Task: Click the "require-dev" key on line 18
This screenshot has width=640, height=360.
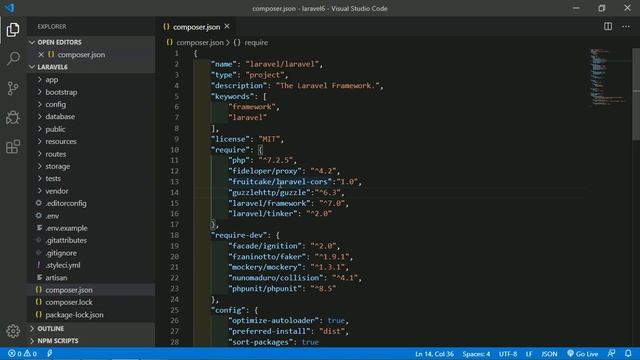Action: [x=239, y=235]
